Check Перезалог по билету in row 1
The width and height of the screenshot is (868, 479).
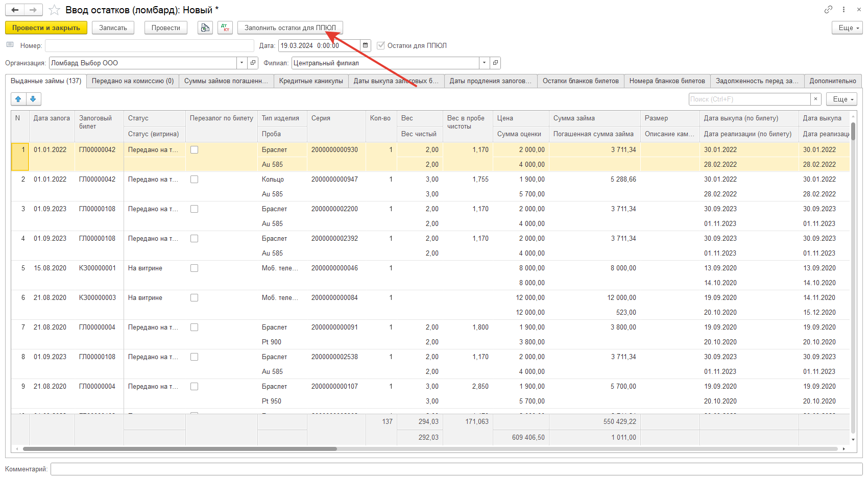[194, 150]
